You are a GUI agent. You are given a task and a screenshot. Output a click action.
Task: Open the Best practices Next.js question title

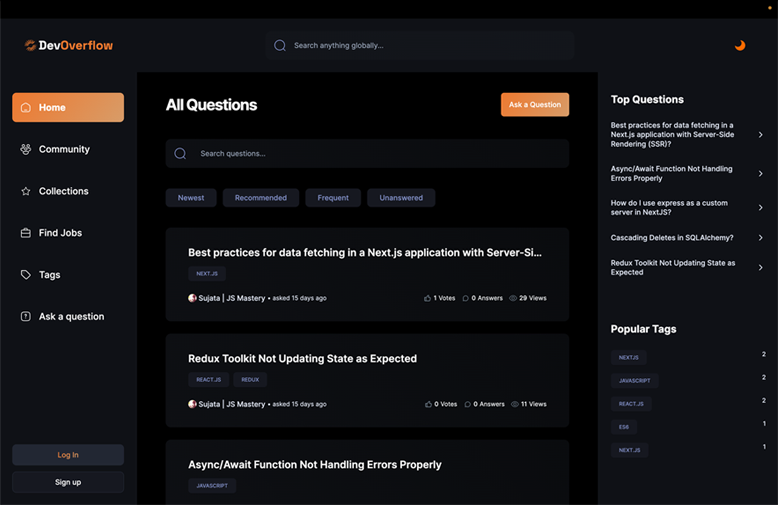coord(365,252)
